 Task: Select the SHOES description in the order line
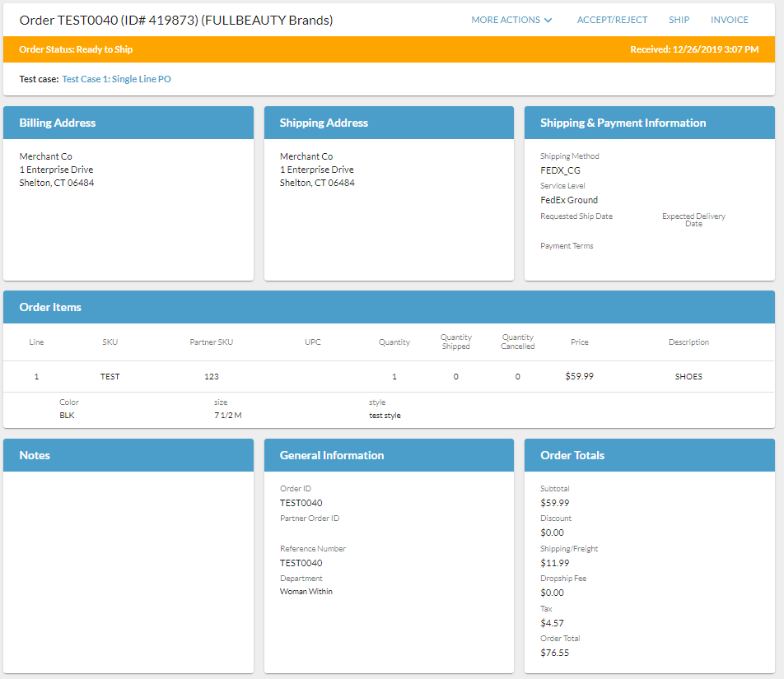click(x=688, y=377)
